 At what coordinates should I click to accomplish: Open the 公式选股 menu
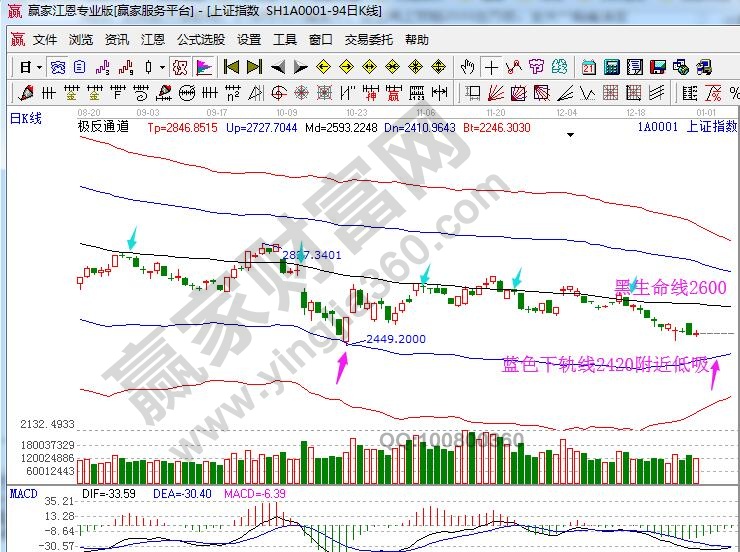click(201, 40)
